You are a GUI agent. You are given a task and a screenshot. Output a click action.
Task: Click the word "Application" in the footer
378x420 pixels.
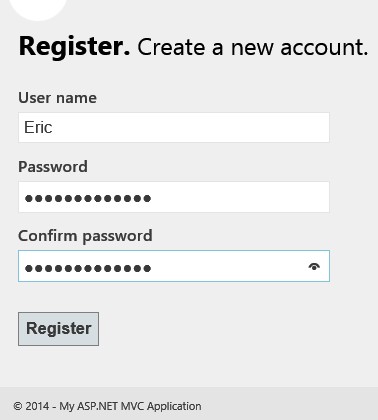(174, 407)
